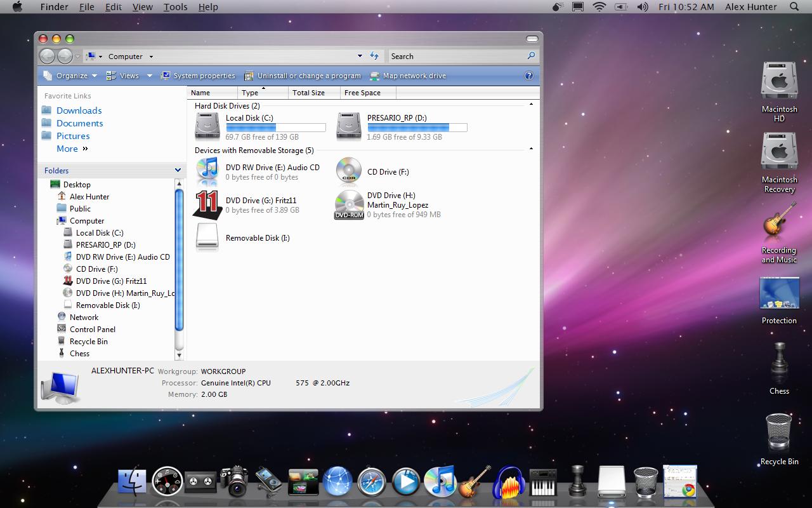Launch Audacity headphones icon in dock

509,482
